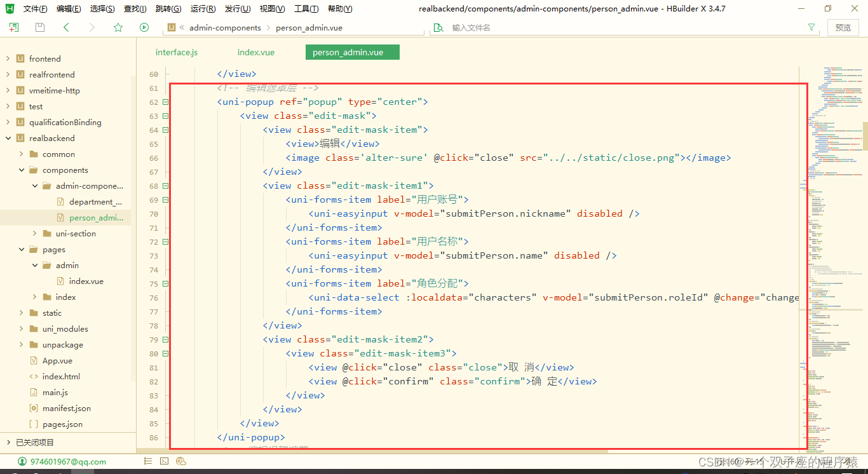
Task: Collapse code fold at line 62
Action: [x=166, y=102]
